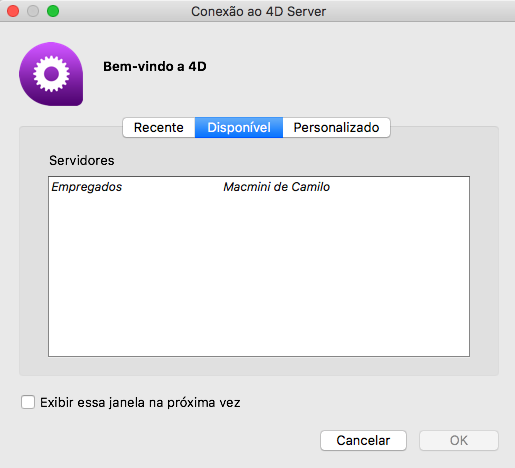Click the Cancelar button

coord(363,440)
